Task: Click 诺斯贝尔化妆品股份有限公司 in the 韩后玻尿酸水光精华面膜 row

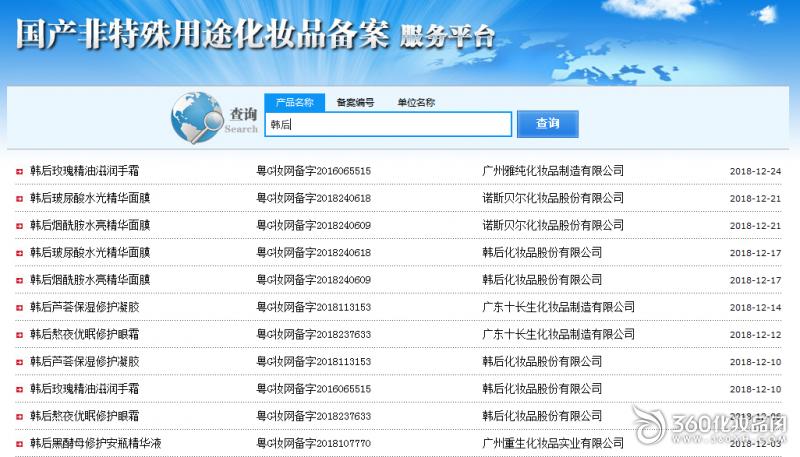Action: 553,198
